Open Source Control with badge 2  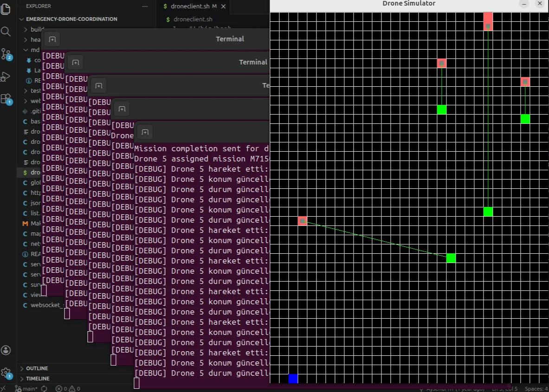[x=6, y=54]
